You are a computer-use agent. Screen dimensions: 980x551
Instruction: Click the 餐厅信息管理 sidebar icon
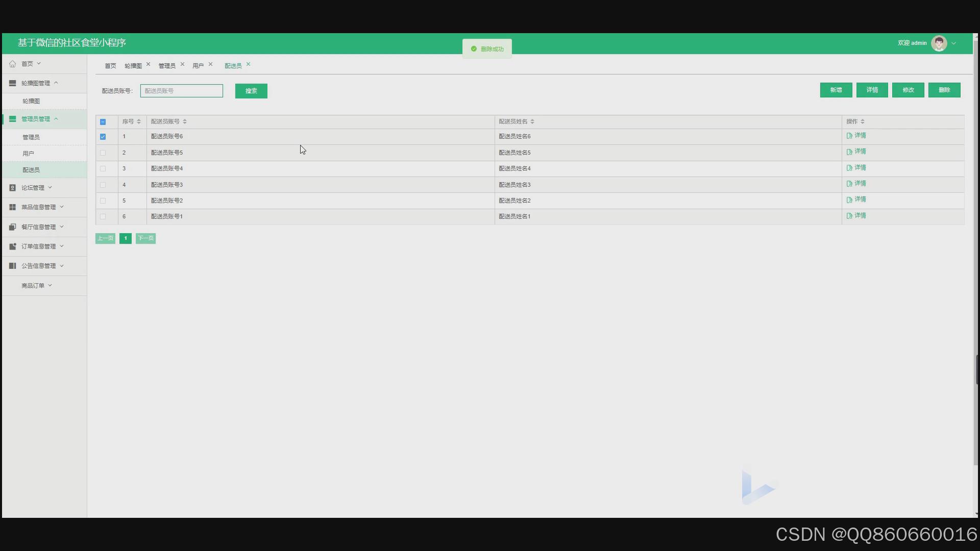tap(13, 227)
